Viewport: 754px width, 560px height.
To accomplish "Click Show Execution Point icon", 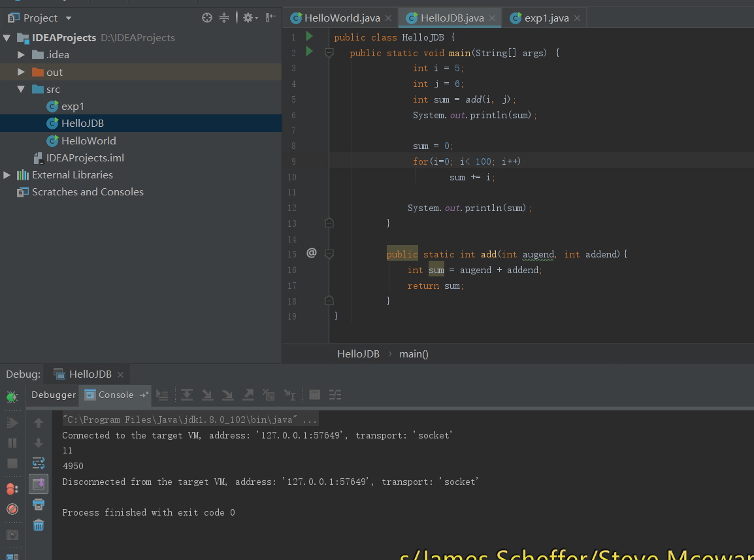I will [162, 395].
